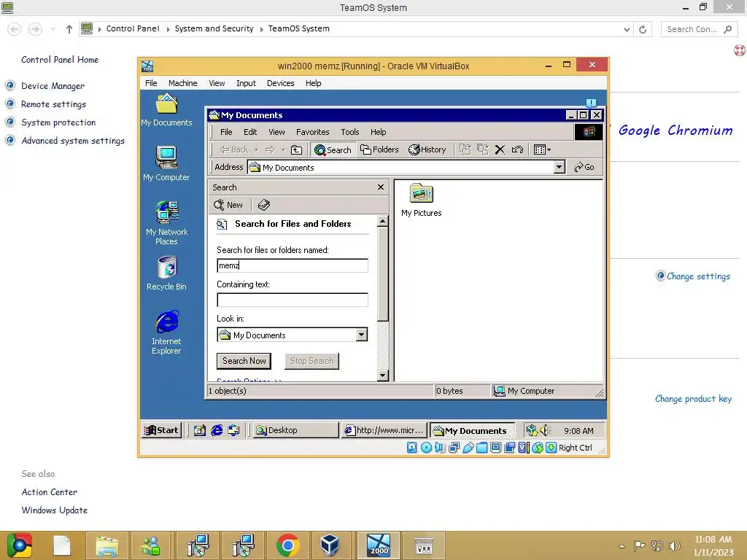
Task: Click Change settings link
Action: (698, 276)
